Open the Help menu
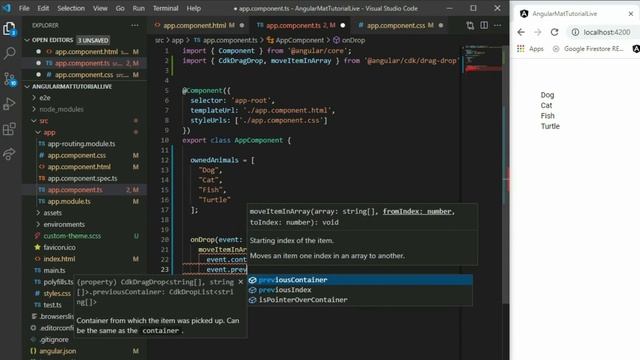 (193, 8)
